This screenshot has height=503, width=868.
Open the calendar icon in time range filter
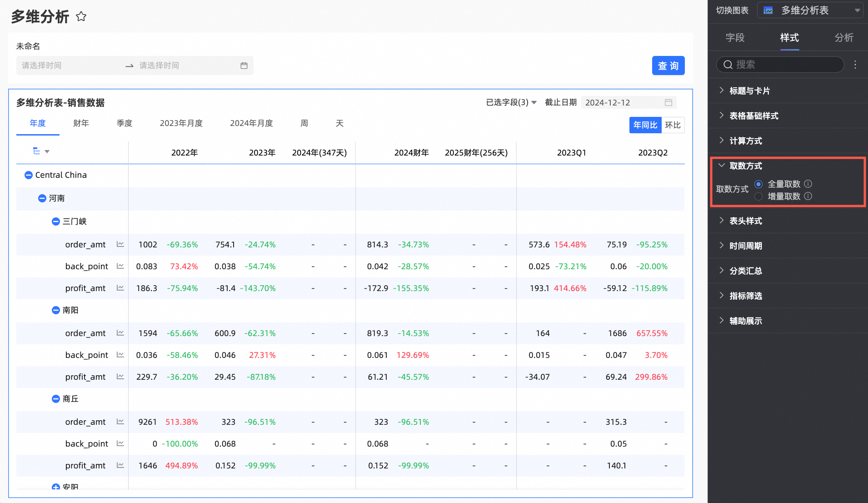coord(244,65)
